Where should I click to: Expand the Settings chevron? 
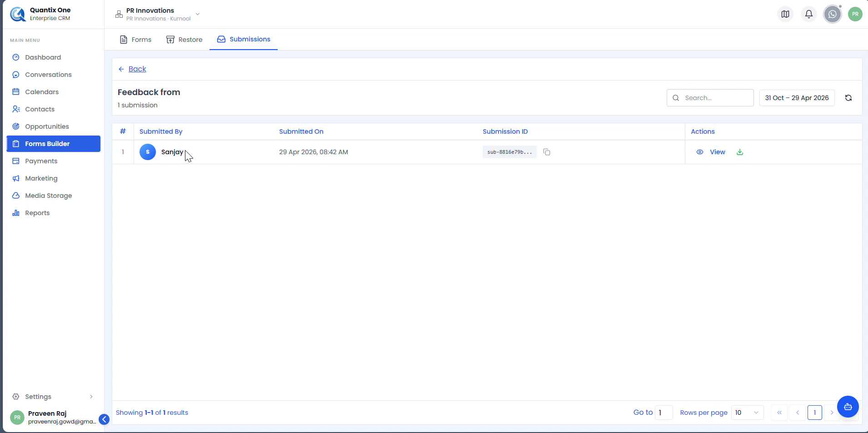pyautogui.click(x=91, y=397)
